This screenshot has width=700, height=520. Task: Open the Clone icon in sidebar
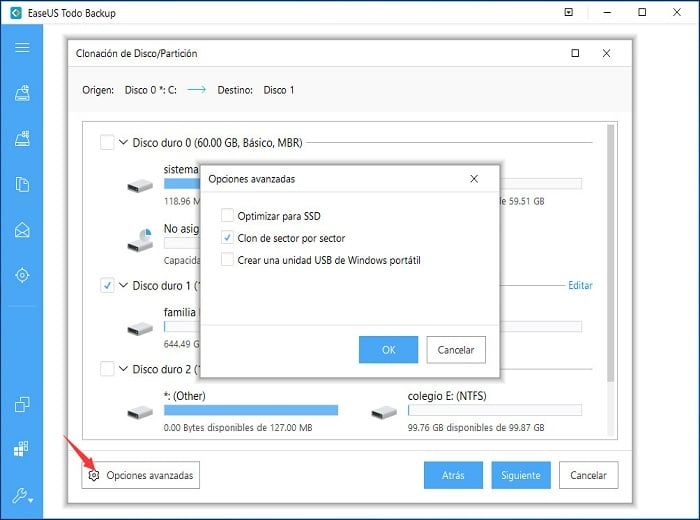pyautogui.click(x=22, y=404)
